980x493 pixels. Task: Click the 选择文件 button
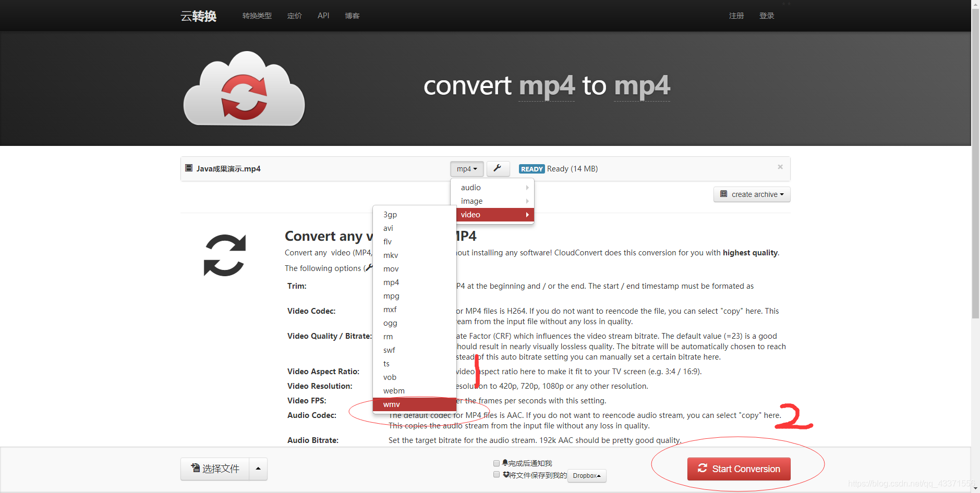point(215,469)
